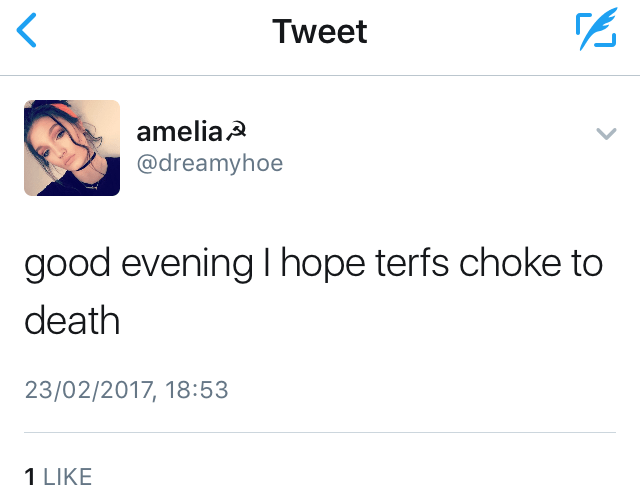Compose a new tweet with the quill icon
Image resolution: width=640 pixels, height=498 pixels.
point(595,32)
